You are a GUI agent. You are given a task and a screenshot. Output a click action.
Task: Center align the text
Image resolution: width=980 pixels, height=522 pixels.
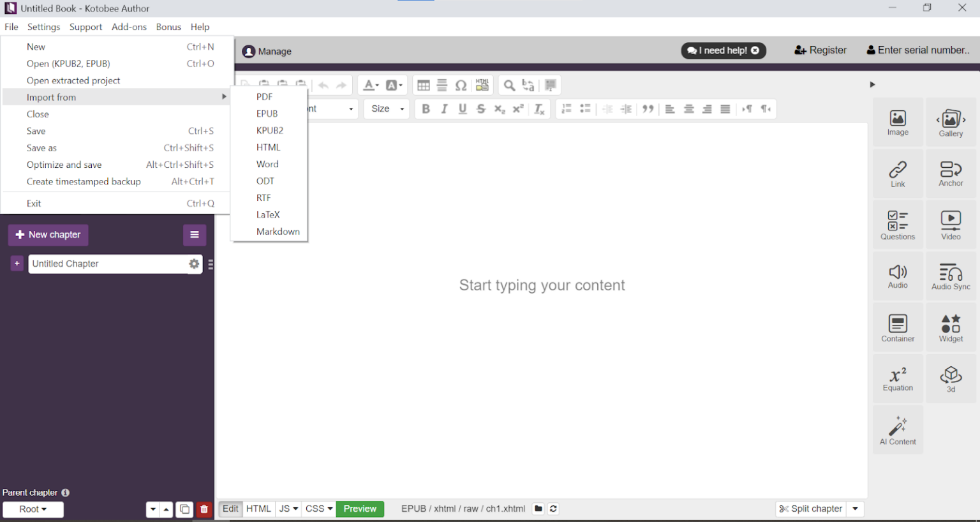(689, 109)
